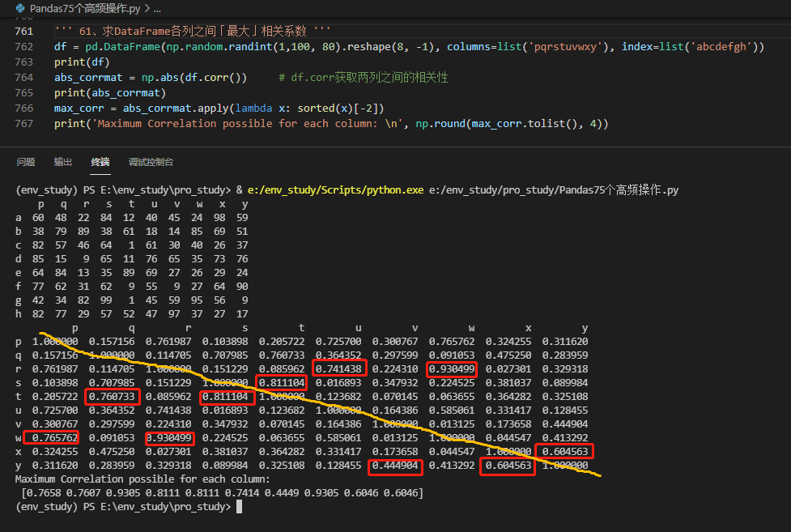Image resolution: width=791 pixels, height=532 pixels.
Task: Click the 'Maximum Correlation possible for each column:' output line
Action: pos(142,479)
